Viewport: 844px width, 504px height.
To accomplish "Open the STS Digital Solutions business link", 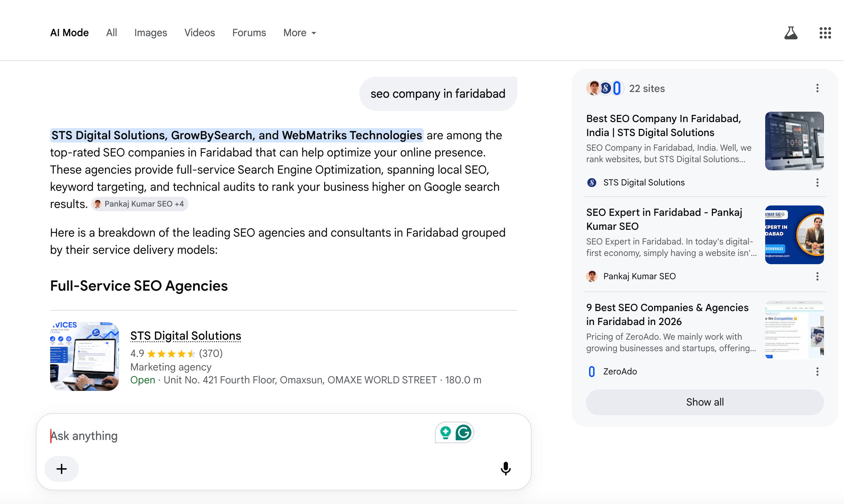I will pyautogui.click(x=186, y=336).
